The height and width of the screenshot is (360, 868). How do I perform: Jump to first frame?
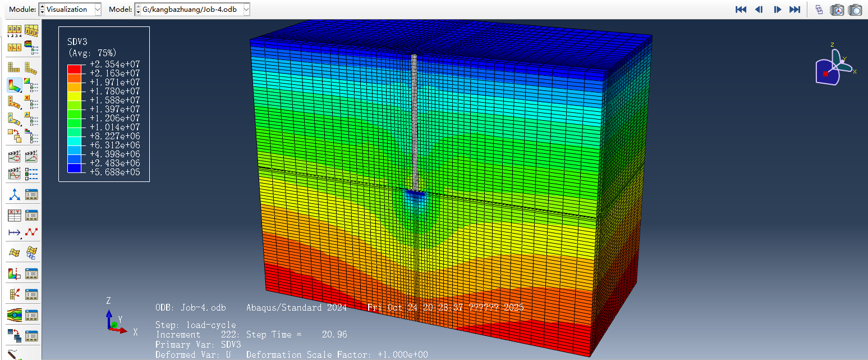pyautogui.click(x=741, y=10)
